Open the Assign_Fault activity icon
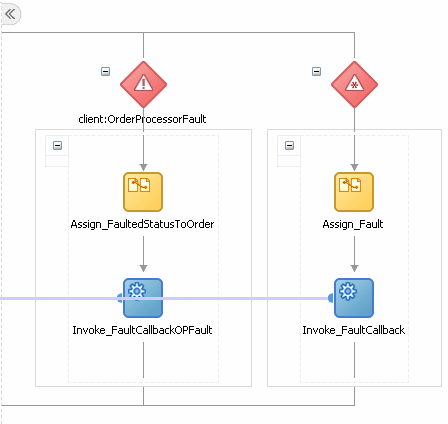 coord(354,192)
